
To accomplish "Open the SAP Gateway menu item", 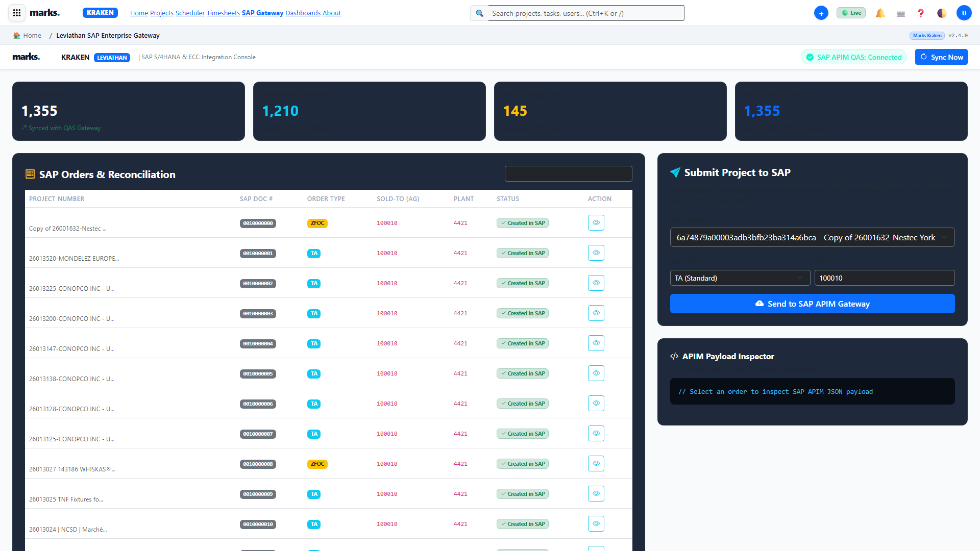I will tap(262, 13).
